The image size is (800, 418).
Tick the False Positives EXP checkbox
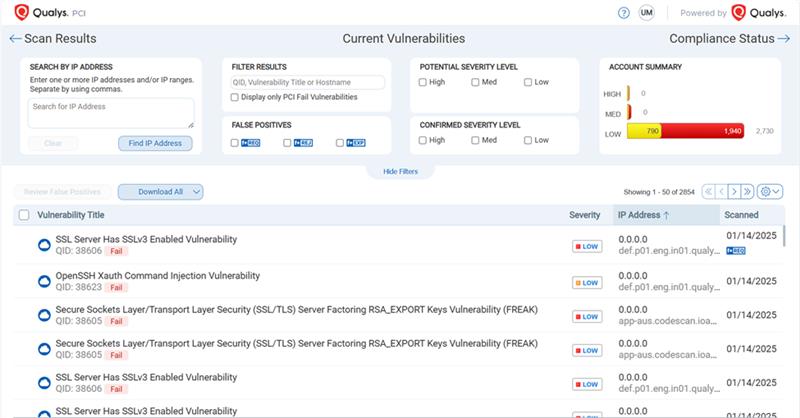pos(340,143)
